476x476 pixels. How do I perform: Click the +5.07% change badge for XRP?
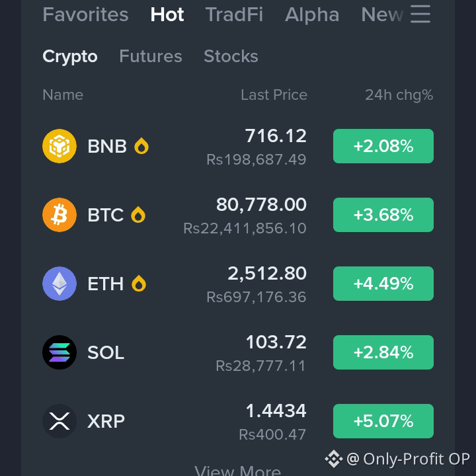[383, 421]
